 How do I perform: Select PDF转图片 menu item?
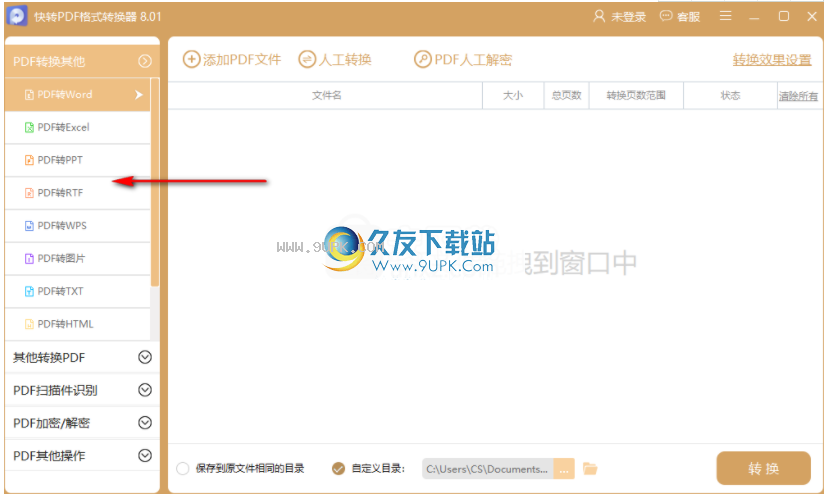tap(77, 258)
